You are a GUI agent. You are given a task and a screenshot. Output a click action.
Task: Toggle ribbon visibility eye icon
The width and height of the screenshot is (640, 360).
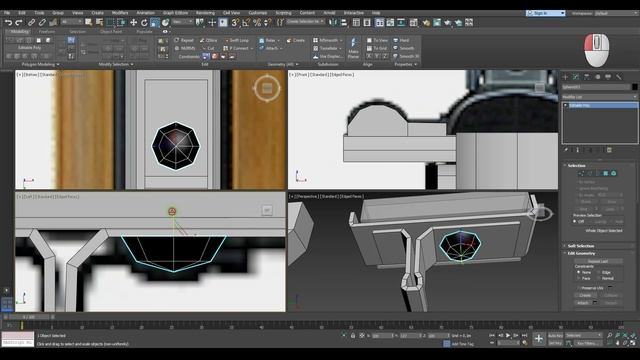pyautogui.click(x=165, y=31)
